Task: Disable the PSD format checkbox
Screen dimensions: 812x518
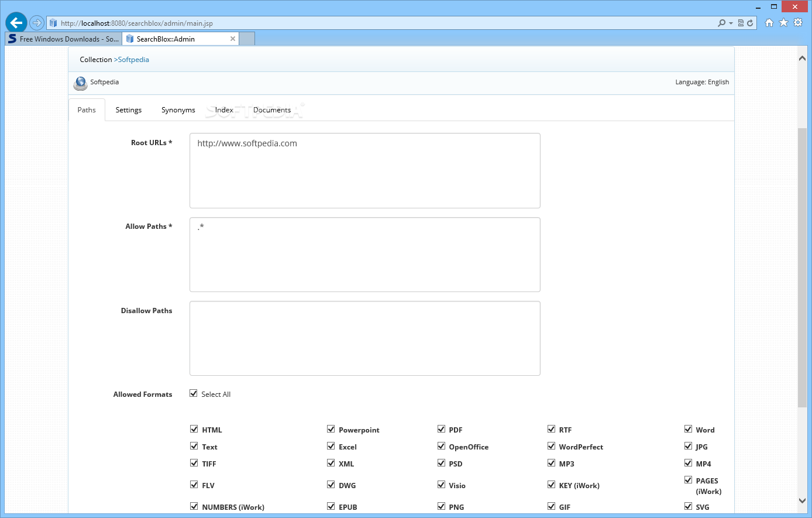Action: tap(442, 463)
